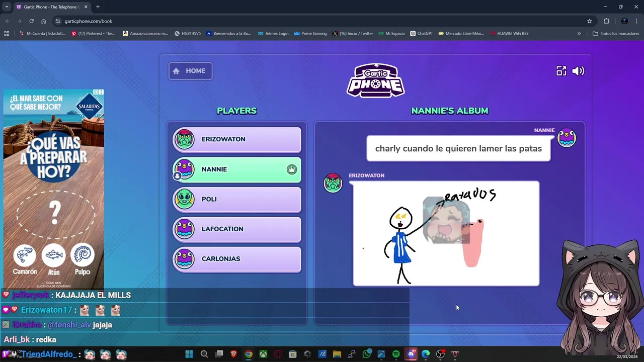Image resolution: width=644 pixels, height=362 pixels.
Task: Open the Windows Start menu
Action: tap(189, 354)
